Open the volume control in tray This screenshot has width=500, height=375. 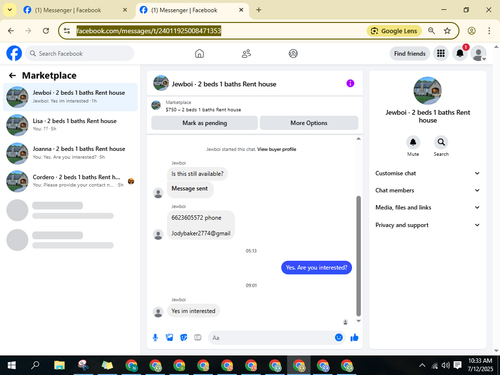click(446, 365)
